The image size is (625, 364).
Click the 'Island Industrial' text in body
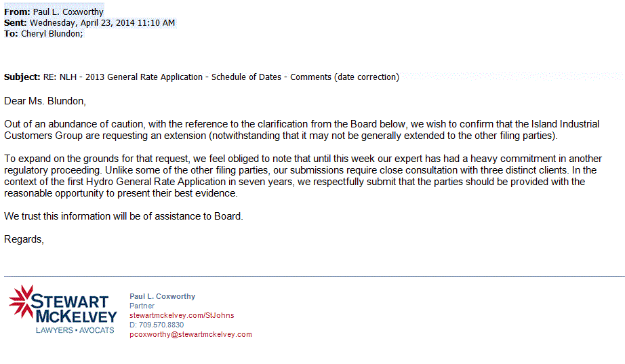point(565,124)
